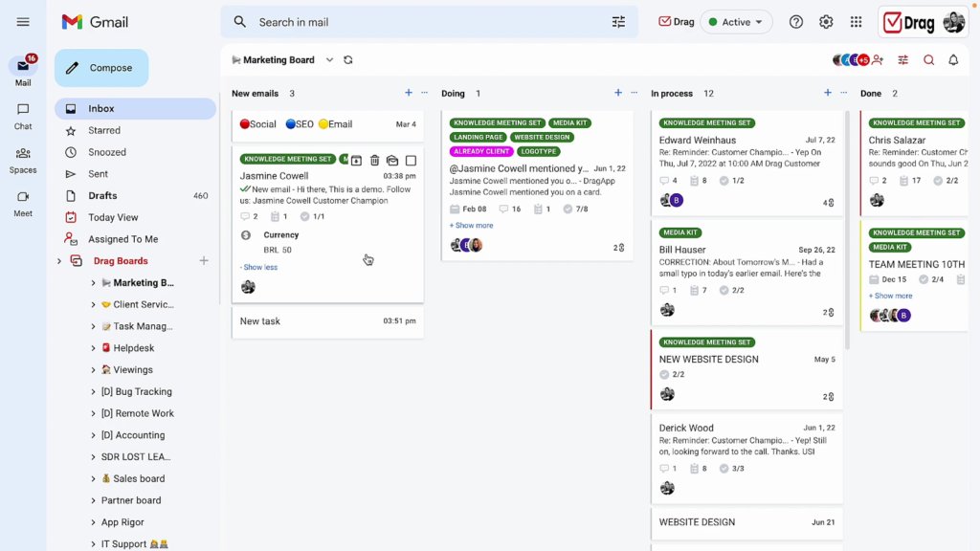This screenshot has height=551, width=980.
Task: Expand the IT Support board
Action: coord(93,544)
